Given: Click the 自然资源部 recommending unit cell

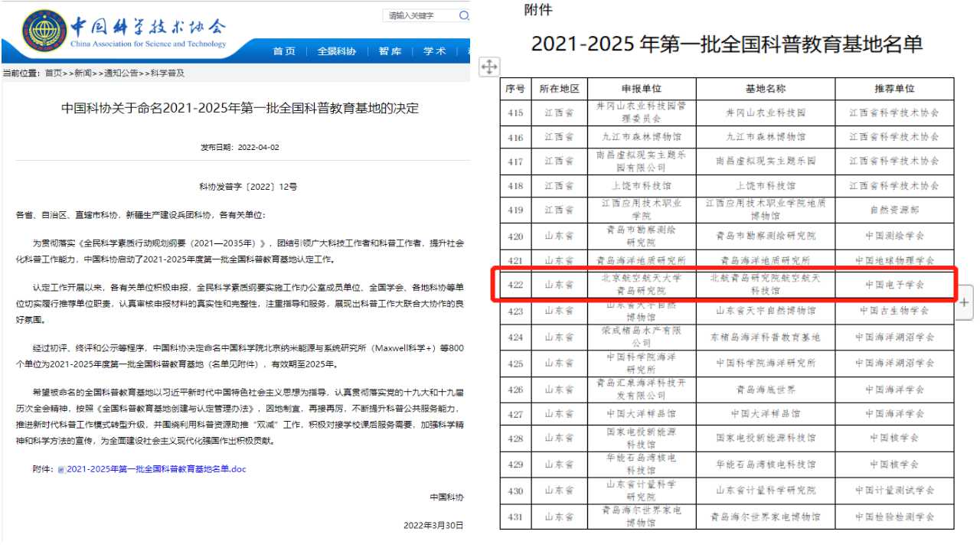Looking at the screenshot, I should 894,210.
